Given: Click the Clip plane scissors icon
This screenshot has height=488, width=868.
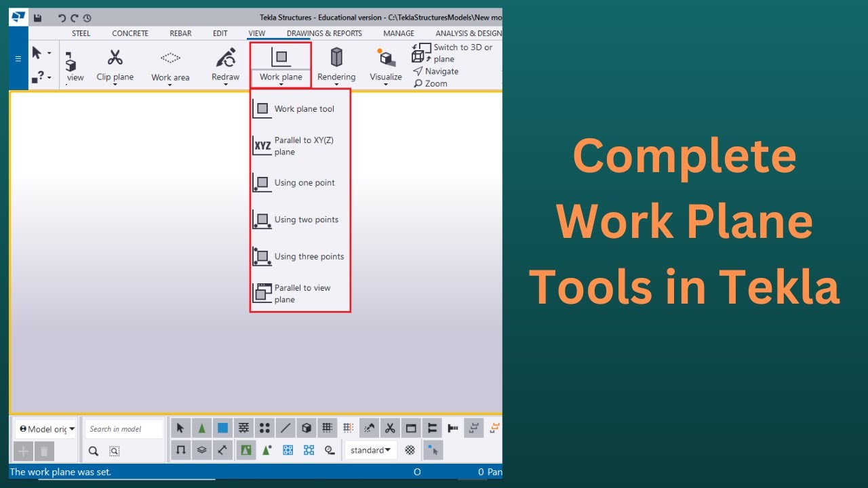Looking at the screenshot, I should (x=115, y=58).
